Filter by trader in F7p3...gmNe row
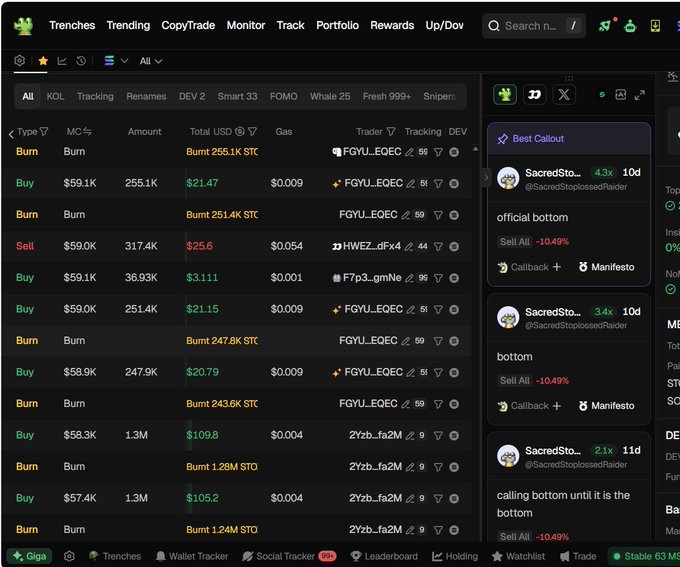Viewport: 680px width, 567px height. (x=438, y=278)
